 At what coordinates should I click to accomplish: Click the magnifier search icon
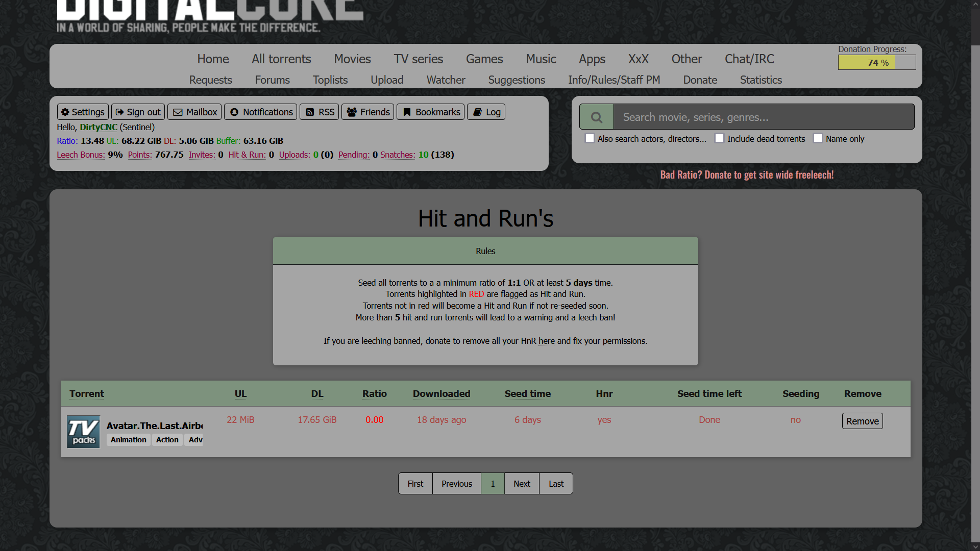coord(596,117)
